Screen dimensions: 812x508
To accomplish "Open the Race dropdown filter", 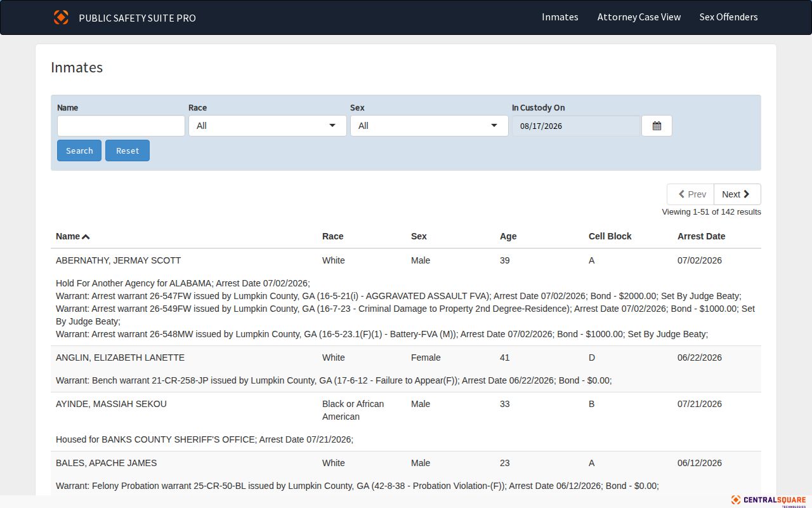I will 267,126.
